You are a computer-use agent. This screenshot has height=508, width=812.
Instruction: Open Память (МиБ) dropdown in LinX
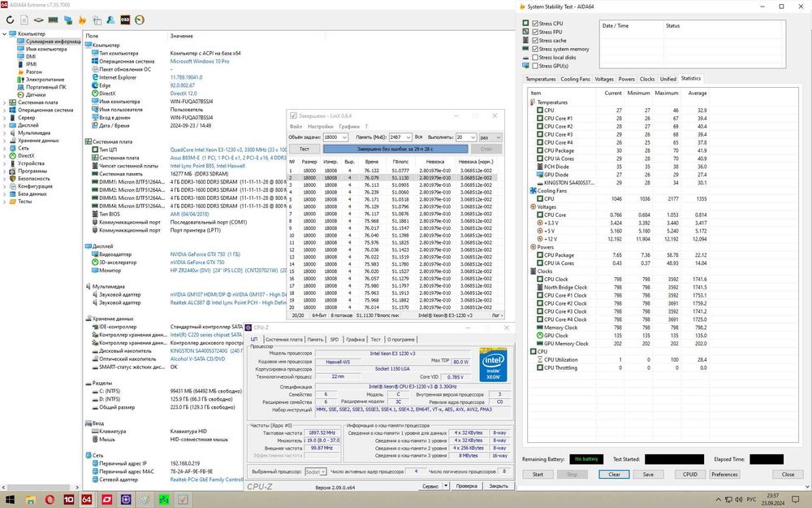pyautogui.click(x=408, y=137)
